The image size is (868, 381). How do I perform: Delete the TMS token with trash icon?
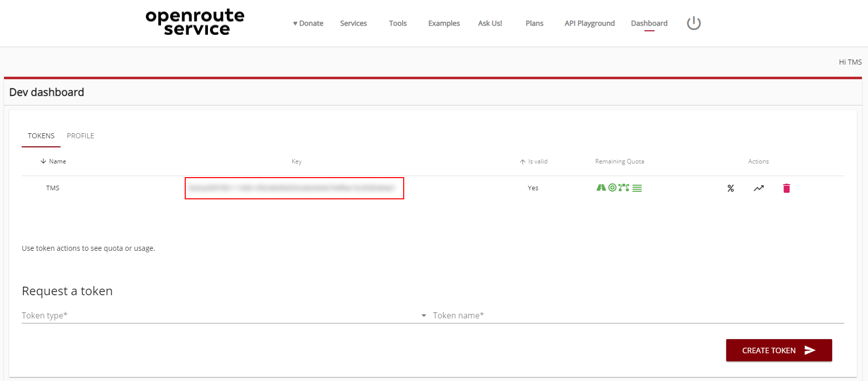pyautogui.click(x=786, y=188)
